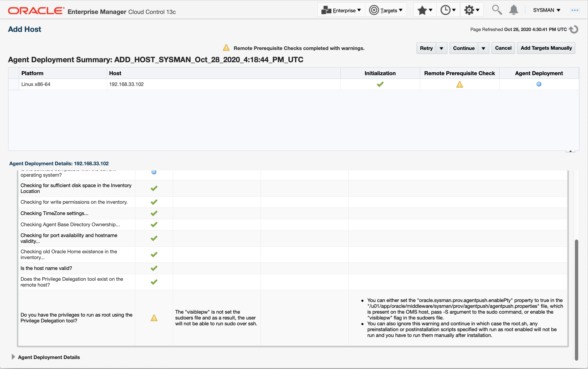Open the Targets menu
Screen dimensions: 588x369
point(386,10)
